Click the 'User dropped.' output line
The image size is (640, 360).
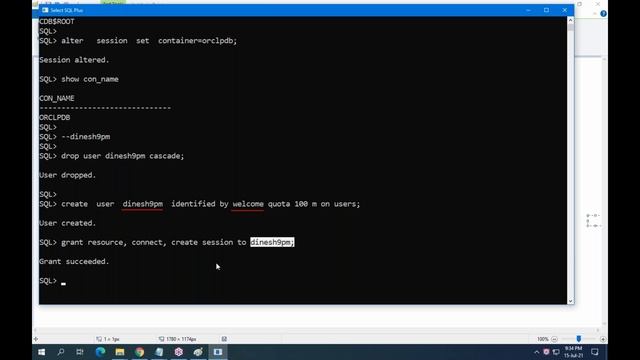click(x=68, y=175)
